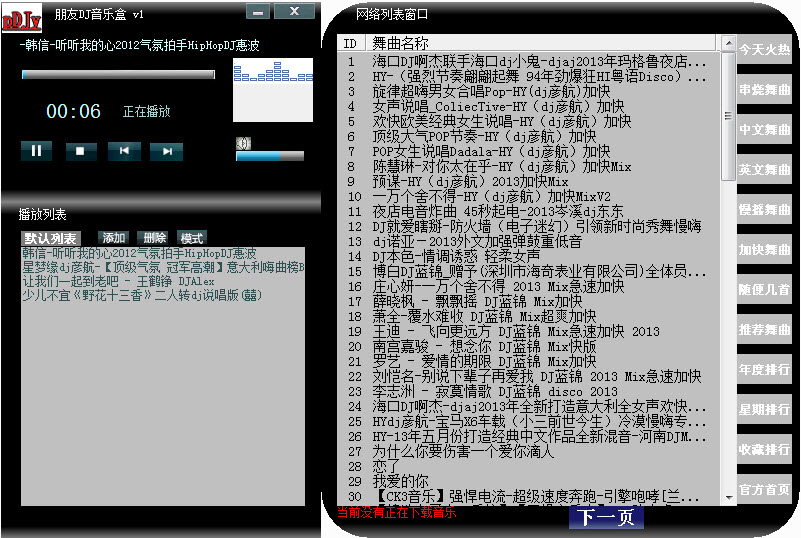Image resolution: width=801 pixels, height=538 pixels.
Task: Click the 添加 button in playlist
Action: click(113, 238)
